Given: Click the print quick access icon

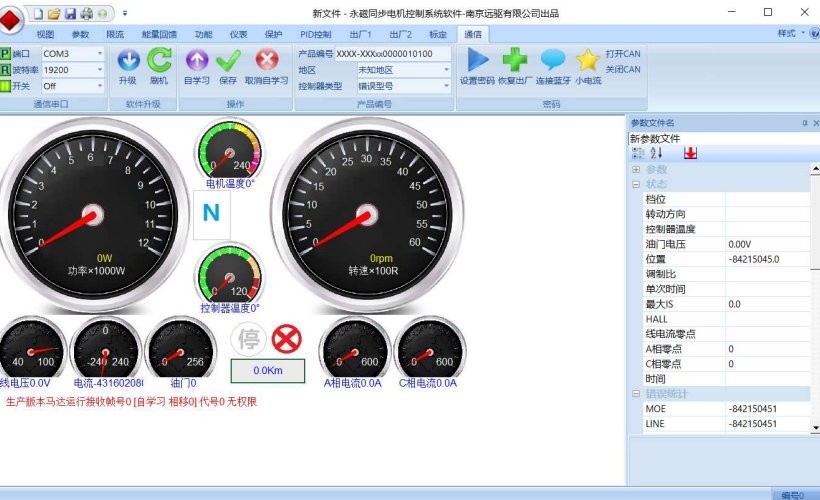Looking at the screenshot, I should (x=87, y=14).
